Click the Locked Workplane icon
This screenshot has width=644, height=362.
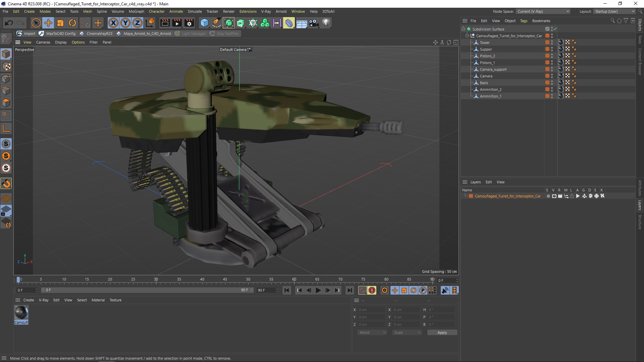pyautogui.click(x=6, y=211)
